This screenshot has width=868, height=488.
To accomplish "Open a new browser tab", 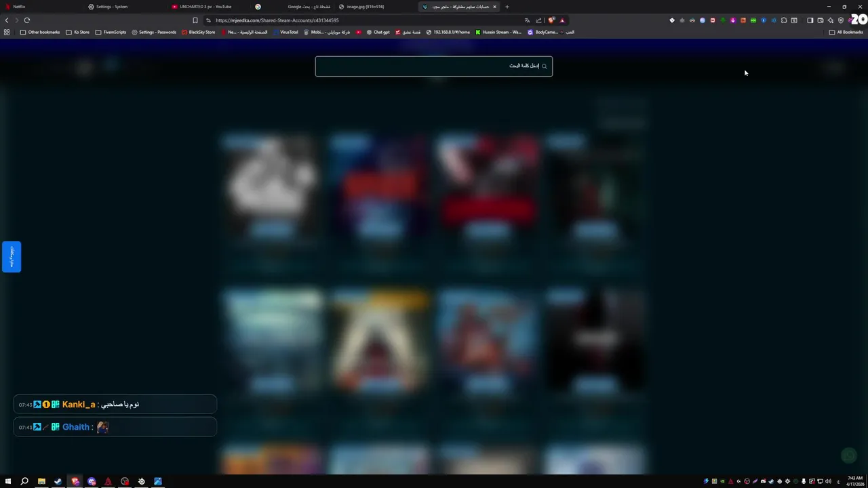I will [x=507, y=7].
